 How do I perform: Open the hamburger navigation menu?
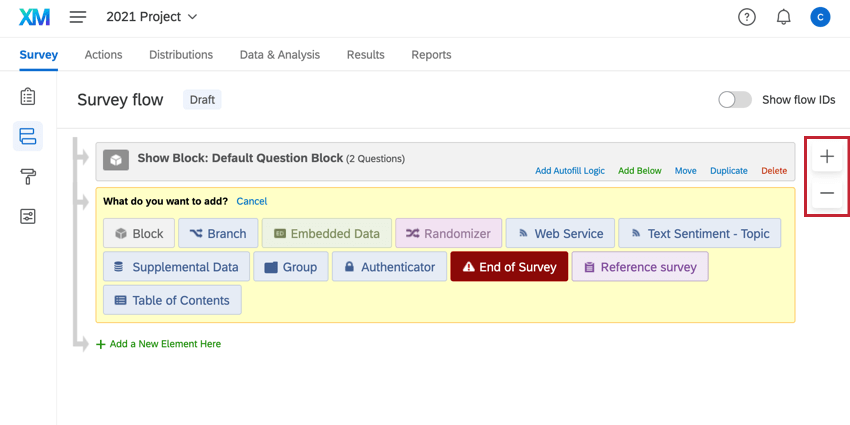pos(78,17)
